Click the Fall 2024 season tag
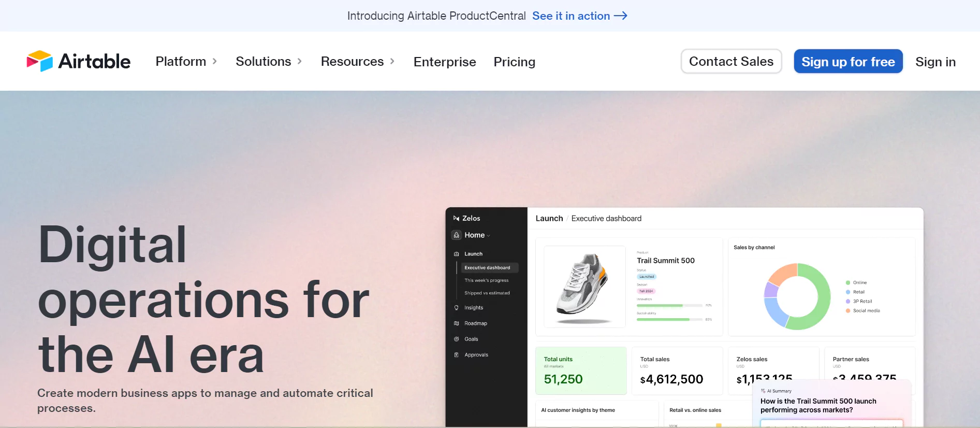This screenshot has width=980, height=428. pos(646,291)
